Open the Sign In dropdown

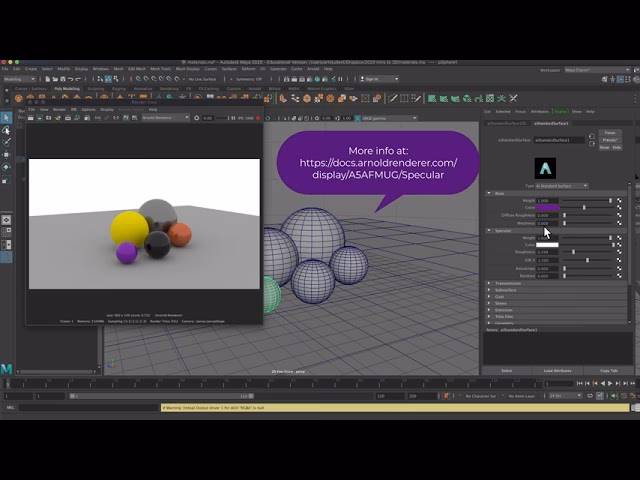[x=379, y=79]
